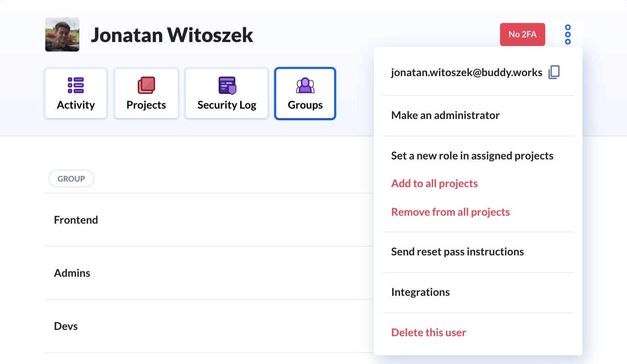627x364 pixels.
Task: Click the No 2FA badge
Action: [522, 34]
